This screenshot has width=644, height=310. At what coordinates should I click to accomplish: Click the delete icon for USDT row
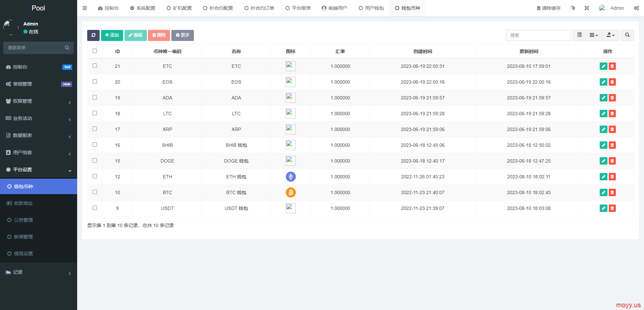click(x=612, y=208)
